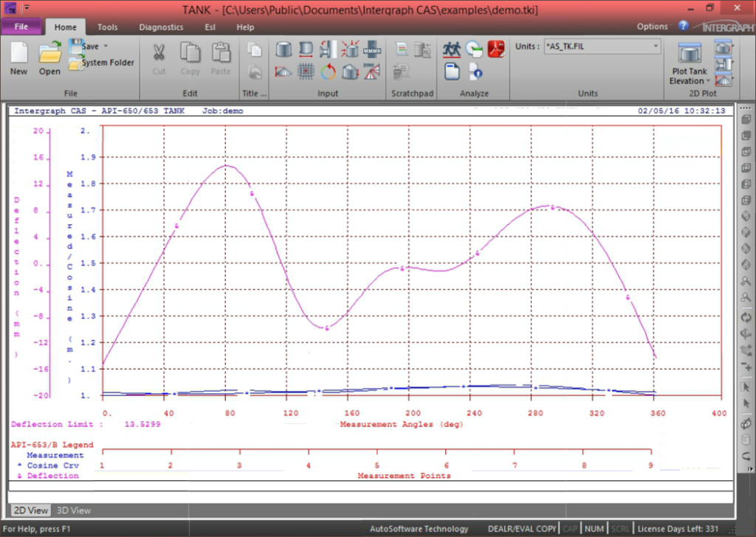Click the timestamp 02/05/16 10:32:13
The image size is (756, 537).
coord(681,111)
